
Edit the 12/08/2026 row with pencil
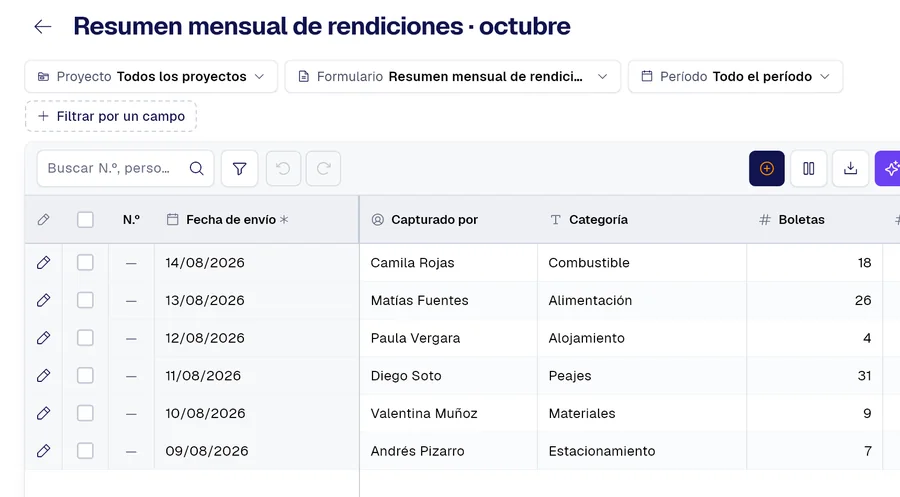43,338
